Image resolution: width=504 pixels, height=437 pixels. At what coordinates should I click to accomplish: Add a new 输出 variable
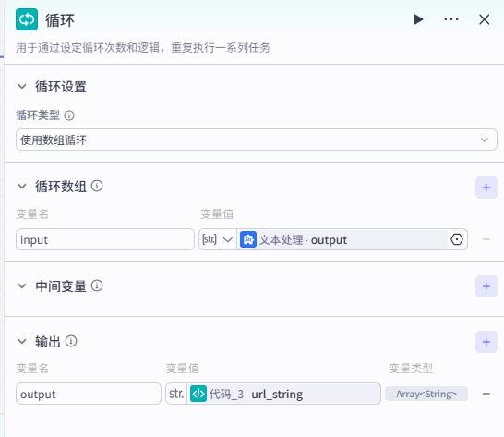486,342
